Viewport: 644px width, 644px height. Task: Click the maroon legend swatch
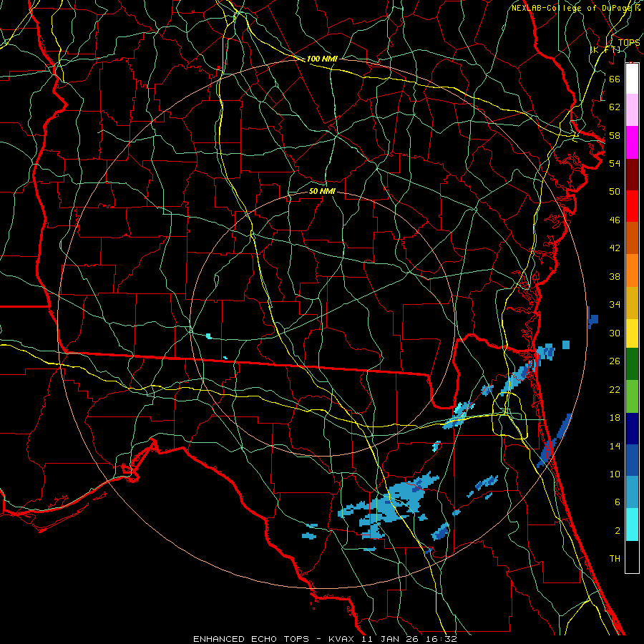click(x=632, y=175)
